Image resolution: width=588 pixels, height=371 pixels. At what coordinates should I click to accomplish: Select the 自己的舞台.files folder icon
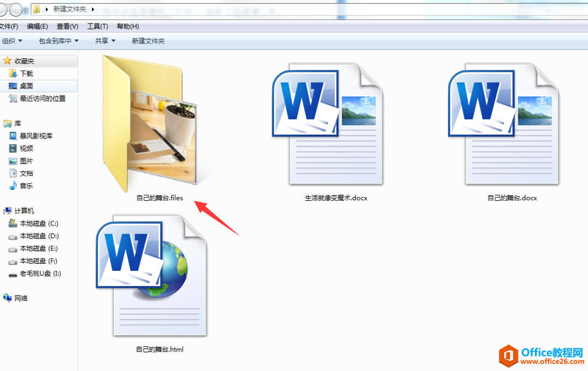pyautogui.click(x=150, y=123)
